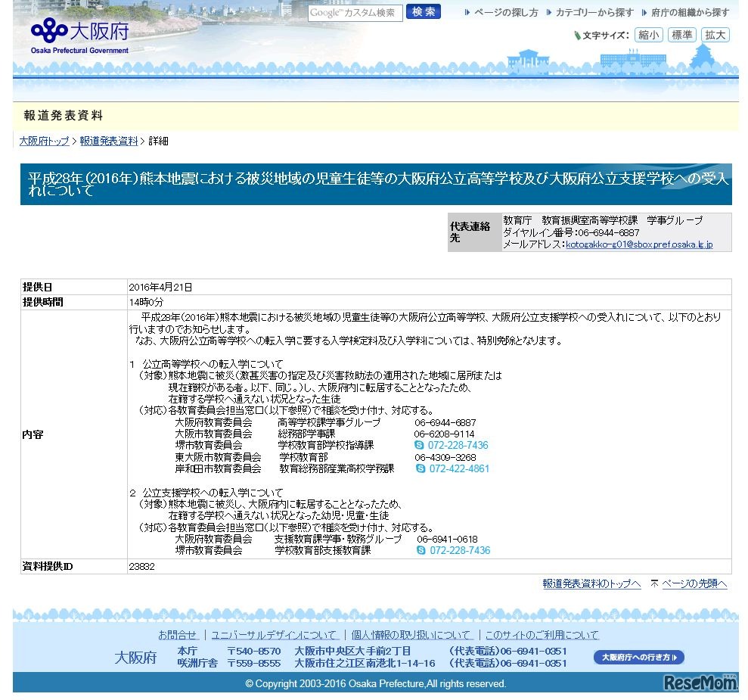Select the 標準 text size option
Image resolution: width=748 pixels, height=700 pixels.
pyautogui.click(x=681, y=34)
